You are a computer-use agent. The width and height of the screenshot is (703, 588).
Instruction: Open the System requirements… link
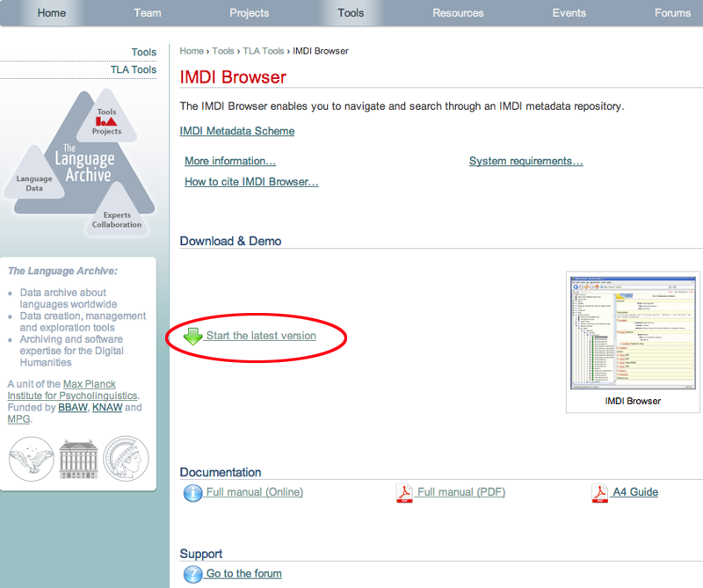click(525, 161)
